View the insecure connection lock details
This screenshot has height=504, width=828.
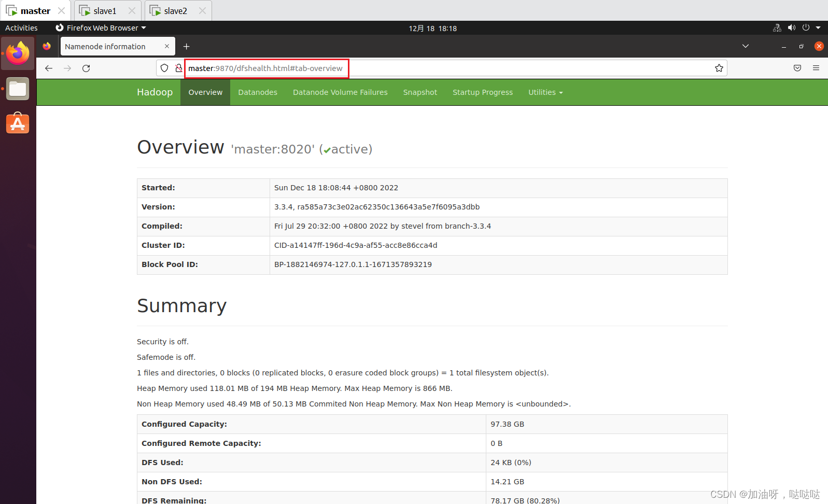(x=178, y=68)
